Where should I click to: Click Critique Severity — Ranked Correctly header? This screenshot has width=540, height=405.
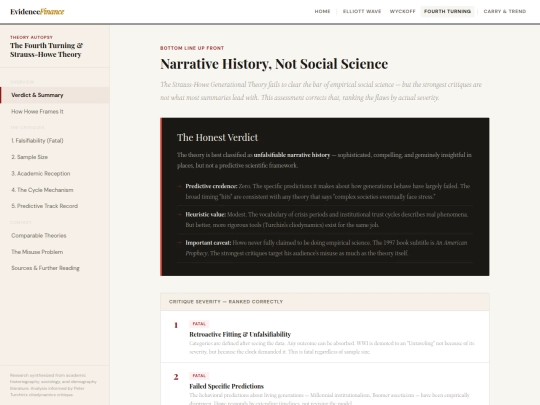tap(325, 302)
